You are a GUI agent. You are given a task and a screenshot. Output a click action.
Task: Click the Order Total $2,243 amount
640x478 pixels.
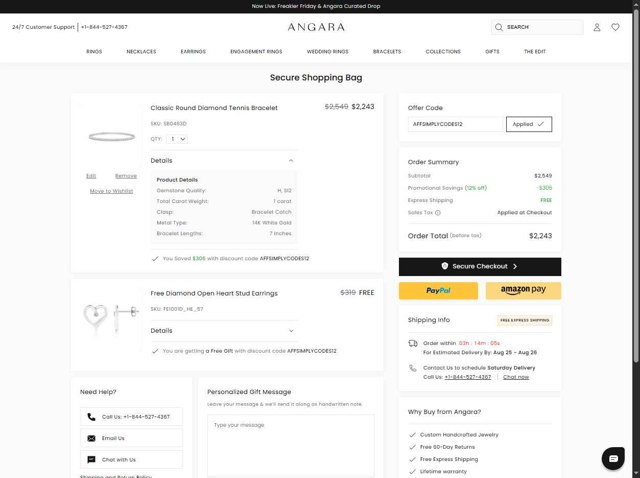pos(540,236)
